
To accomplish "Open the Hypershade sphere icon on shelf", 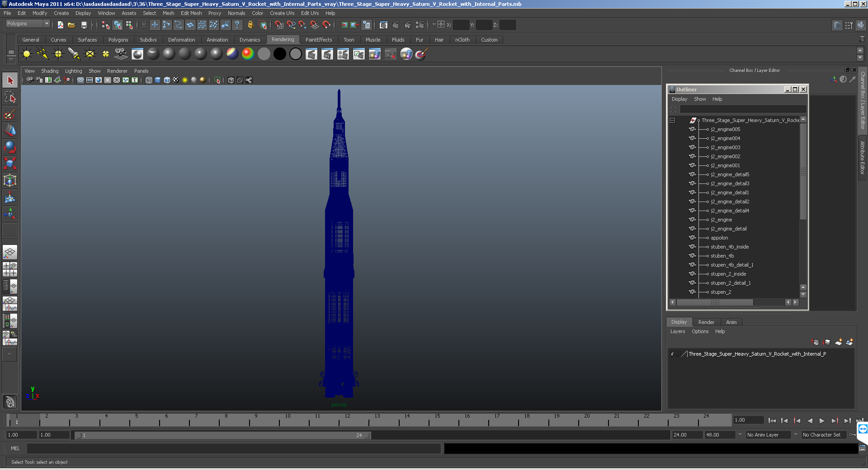I will click(x=406, y=54).
